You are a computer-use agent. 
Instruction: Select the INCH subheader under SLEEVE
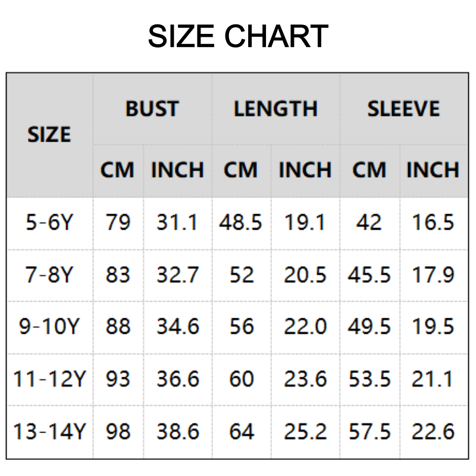coord(433,170)
